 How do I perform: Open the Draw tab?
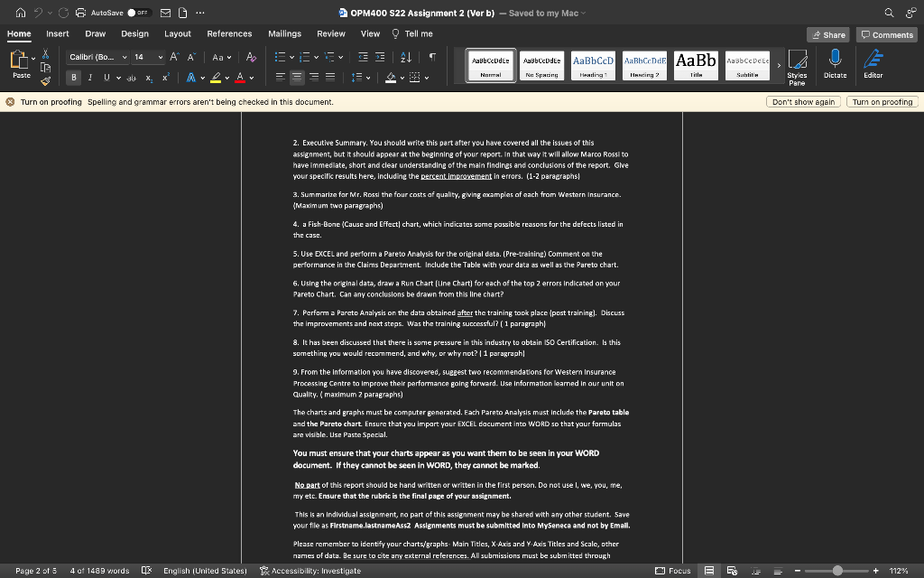tap(95, 33)
